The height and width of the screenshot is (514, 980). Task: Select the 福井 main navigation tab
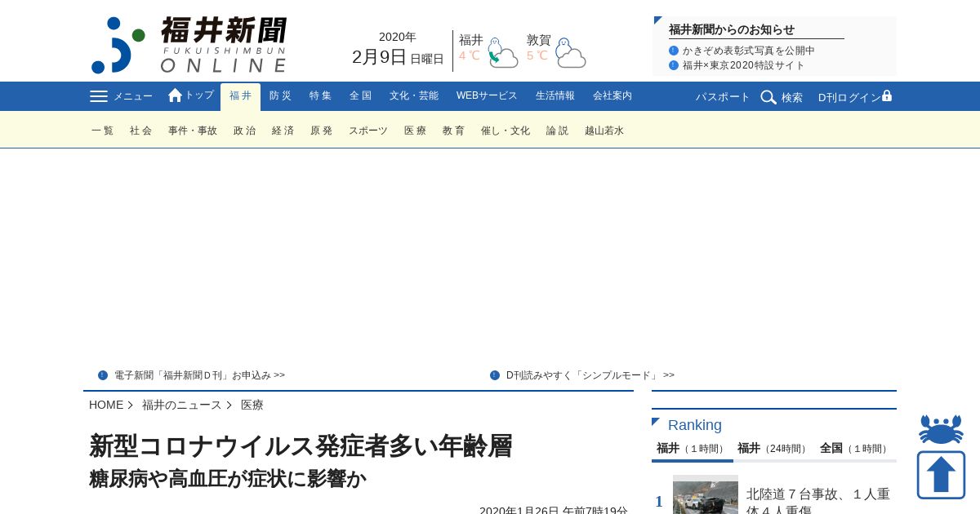click(240, 96)
